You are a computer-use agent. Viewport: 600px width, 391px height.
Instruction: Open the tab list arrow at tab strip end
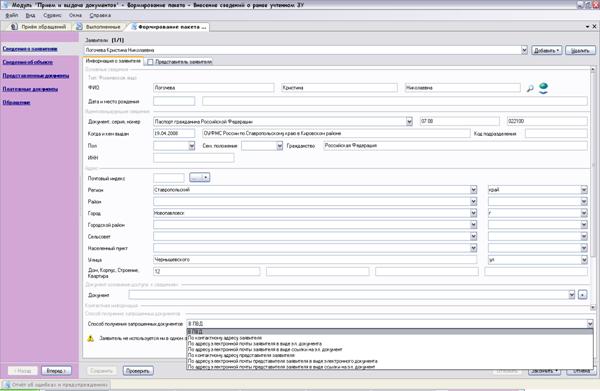pyautogui.click(x=587, y=27)
